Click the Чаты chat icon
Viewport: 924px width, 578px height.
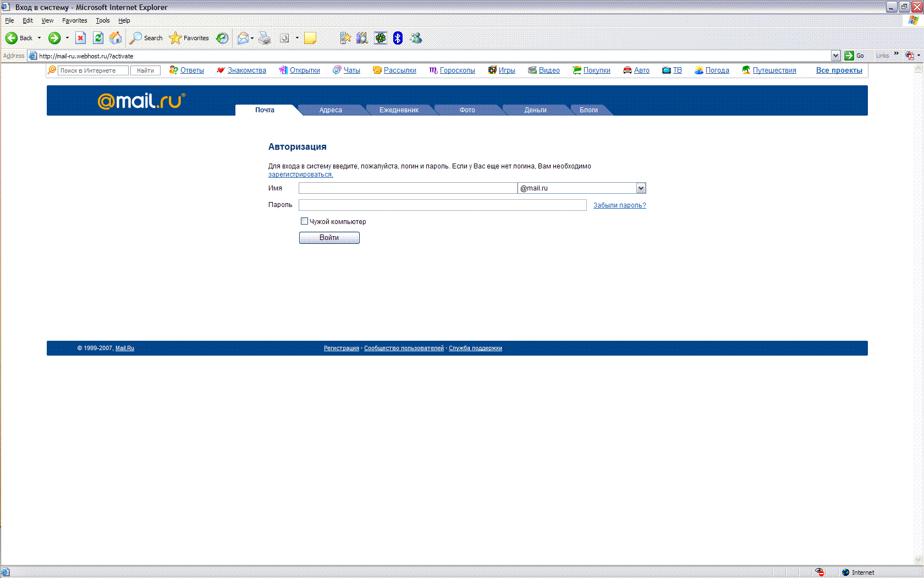[x=337, y=70]
